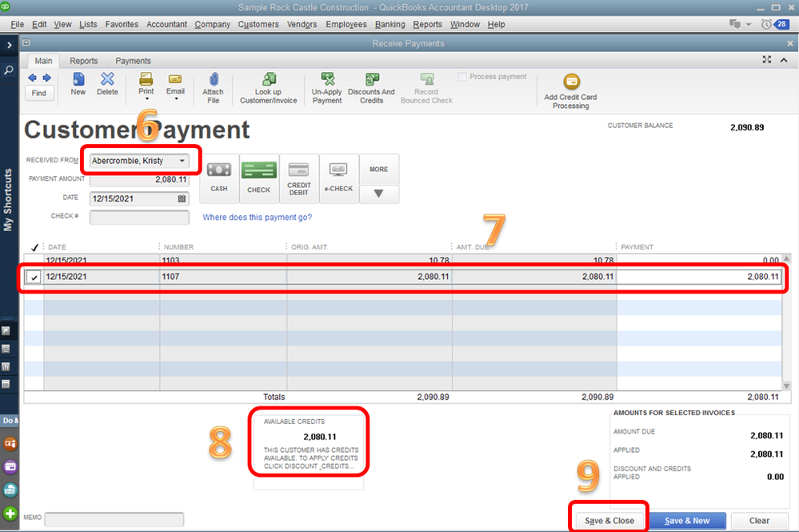Screen dimensions: 799x532
Task: Uncheck invoice 1107 row checkbox
Action: pyautogui.click(x=34, y=278)
